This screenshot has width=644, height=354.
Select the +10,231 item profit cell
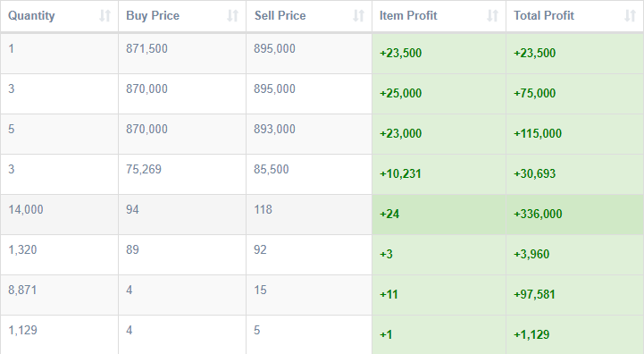tap(439, 174)
